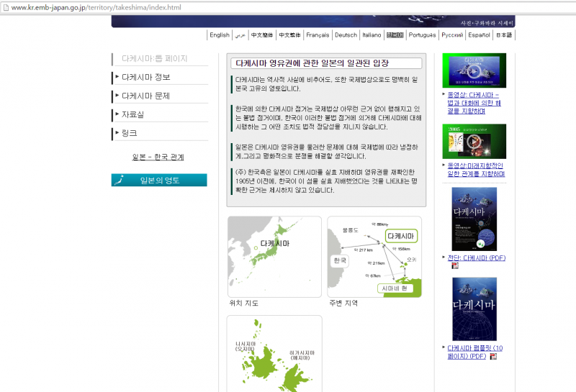Play the first Takeshima video thumbnail
Screen dimensions: 576x392
474,70
